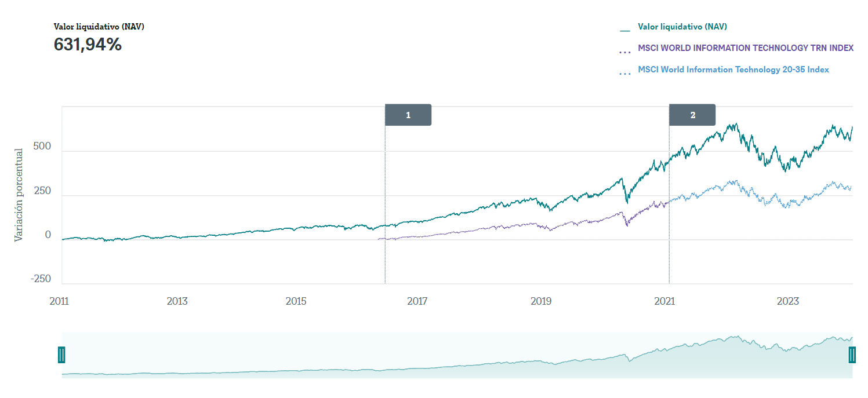The width and height of the screenshot is (868, 398).
Task: Click the 500 value on the vertical axis
Action: (42, 147)
